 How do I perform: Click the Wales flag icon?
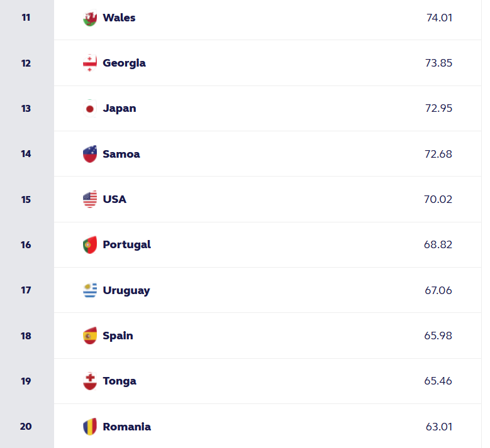90,18
